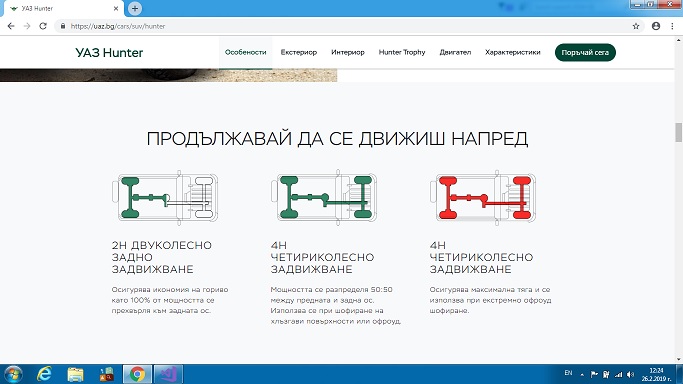The width and height of the screenshot is (683, 384).
Task: Open the Особености section tab
Action: tap(246, 52)
